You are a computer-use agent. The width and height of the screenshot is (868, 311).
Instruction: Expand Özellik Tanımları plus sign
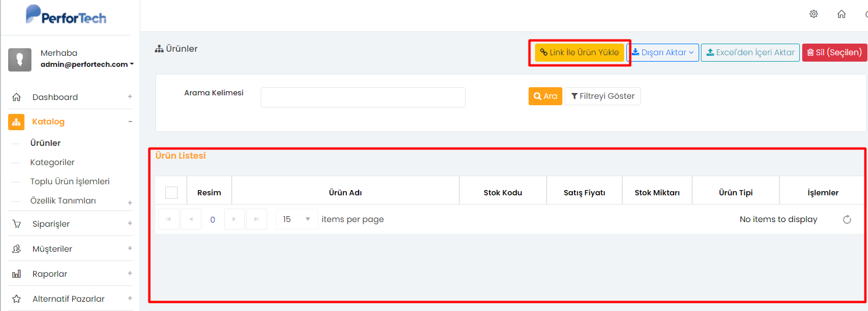coord(130,203)
